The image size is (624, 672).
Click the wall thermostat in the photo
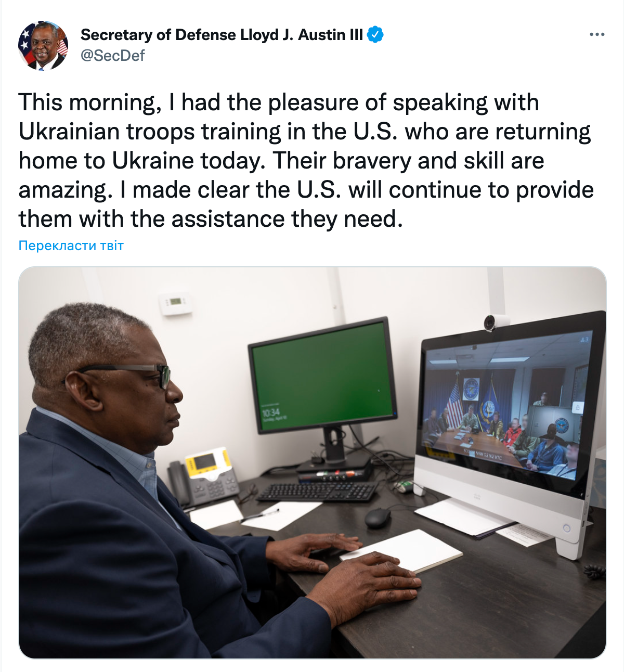[x=175, y=303]
